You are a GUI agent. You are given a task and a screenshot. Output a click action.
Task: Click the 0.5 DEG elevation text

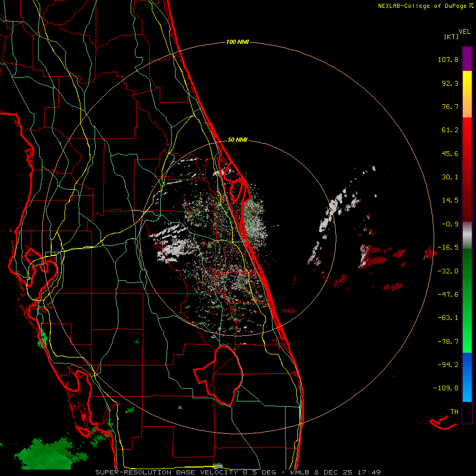pyautogui.click(x=259, y=472)
